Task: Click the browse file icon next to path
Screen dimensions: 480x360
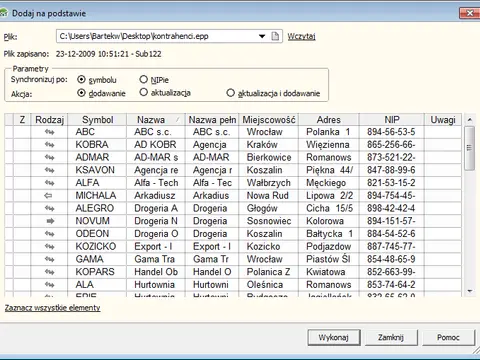Action: (x=275, y=36)
